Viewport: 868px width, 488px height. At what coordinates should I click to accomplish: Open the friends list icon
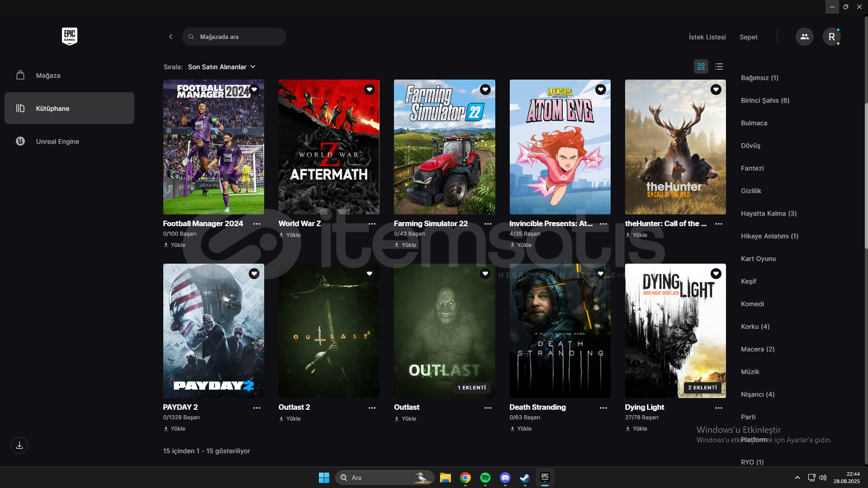(804, 37)
